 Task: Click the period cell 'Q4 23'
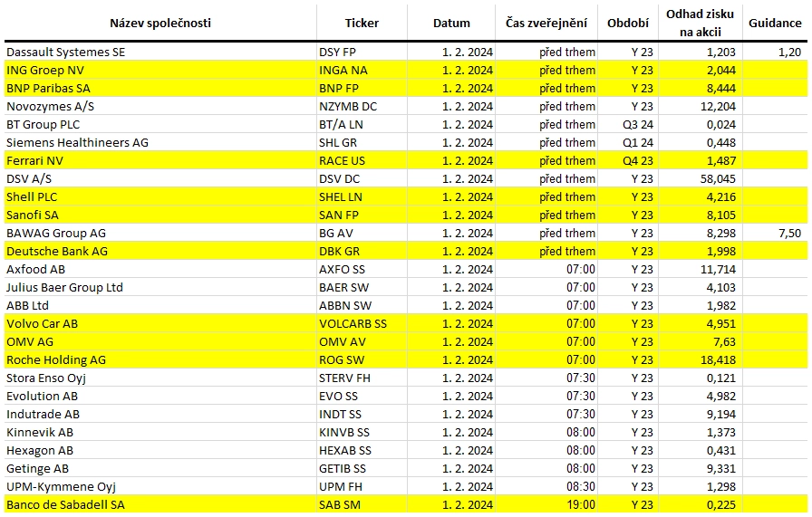628,160
